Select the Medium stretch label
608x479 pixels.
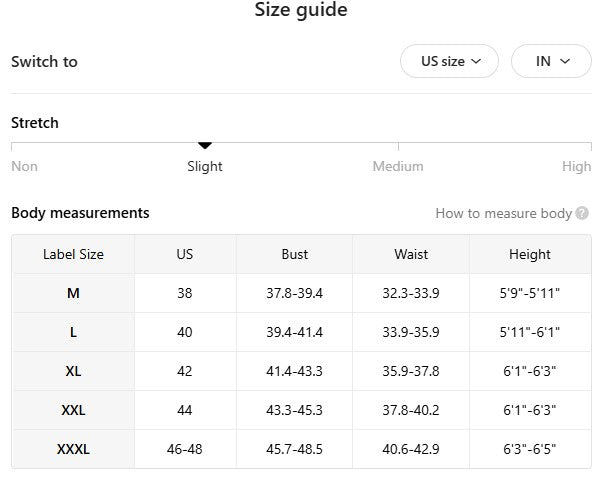click(398, 166)
